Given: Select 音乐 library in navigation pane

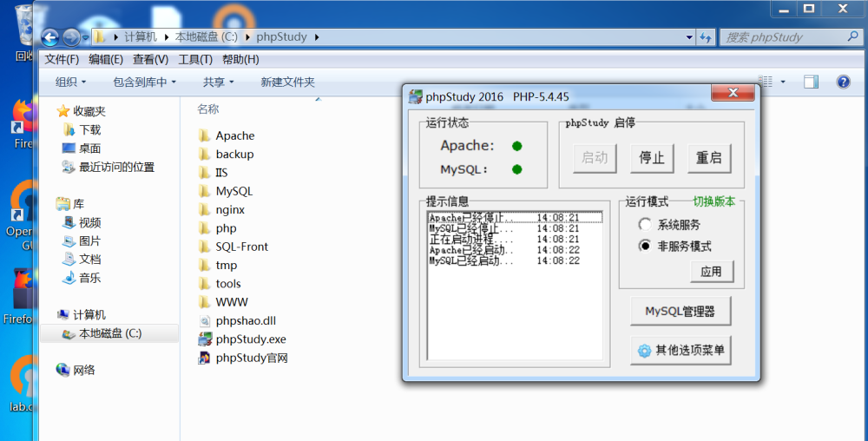Looking at the screenshot, I should click(x=89, y=279).
